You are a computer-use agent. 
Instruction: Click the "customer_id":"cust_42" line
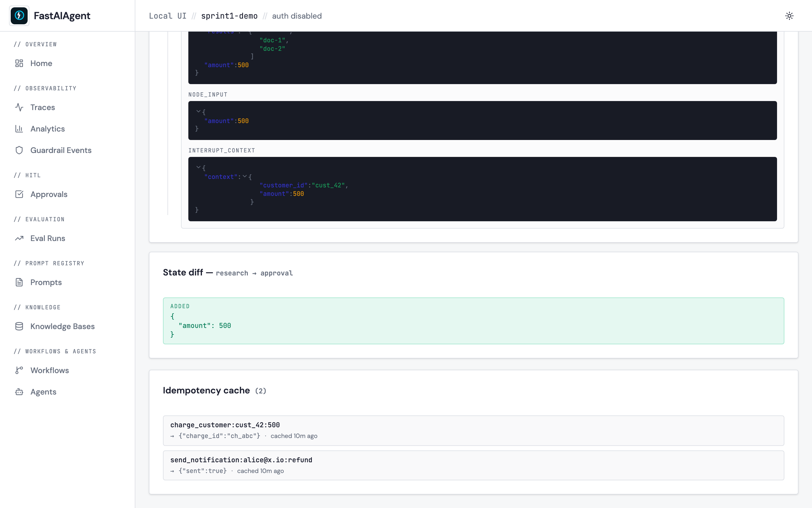(304, 185)
